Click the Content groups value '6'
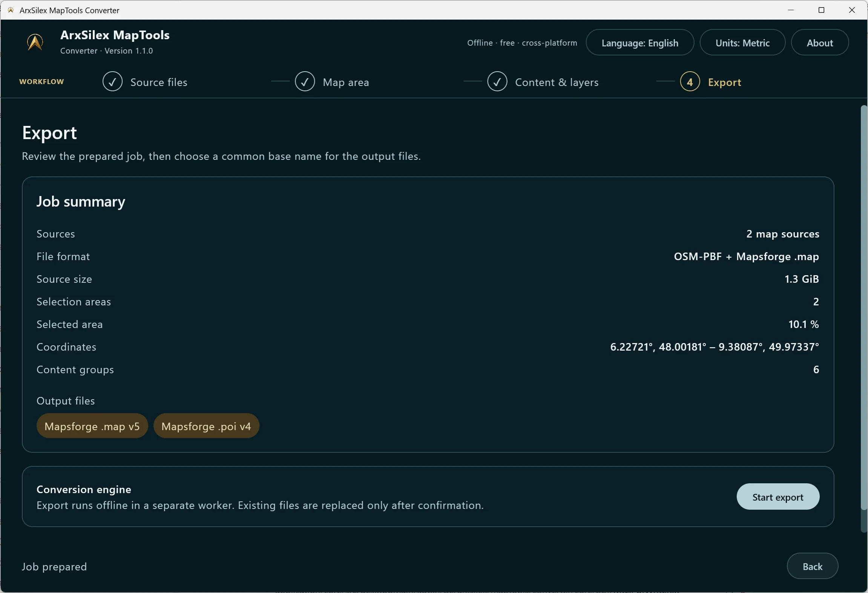Screen dimensions: 868x593 [x=816, y=369]
